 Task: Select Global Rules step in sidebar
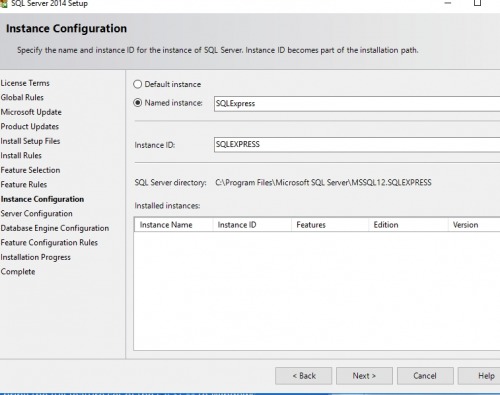coord(22,97)
